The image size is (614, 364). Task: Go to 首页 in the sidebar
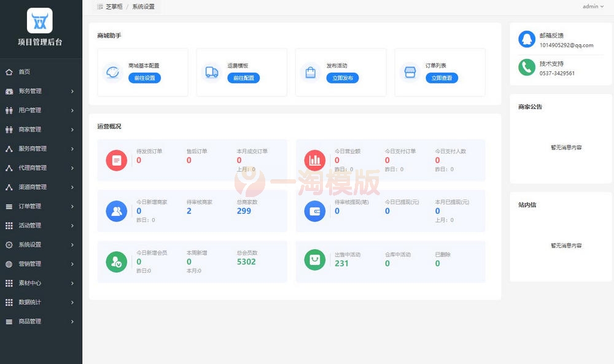click(25, 72)
